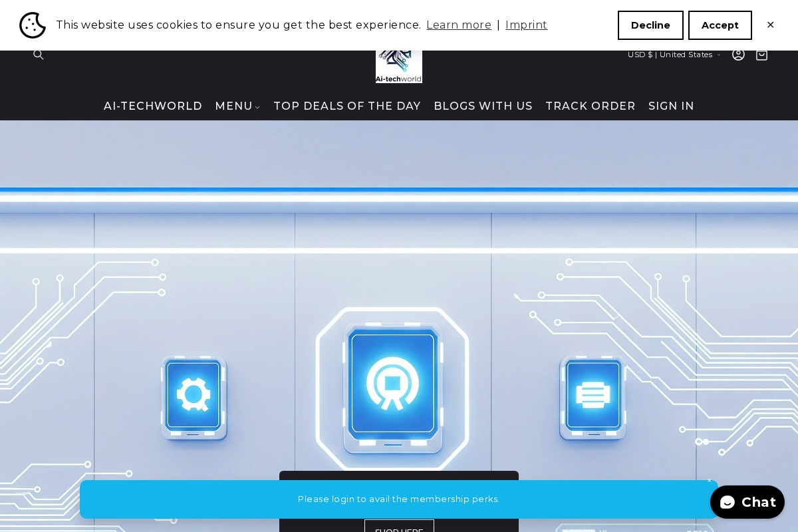Close the membership perks notification

click(x=709, y=480)
